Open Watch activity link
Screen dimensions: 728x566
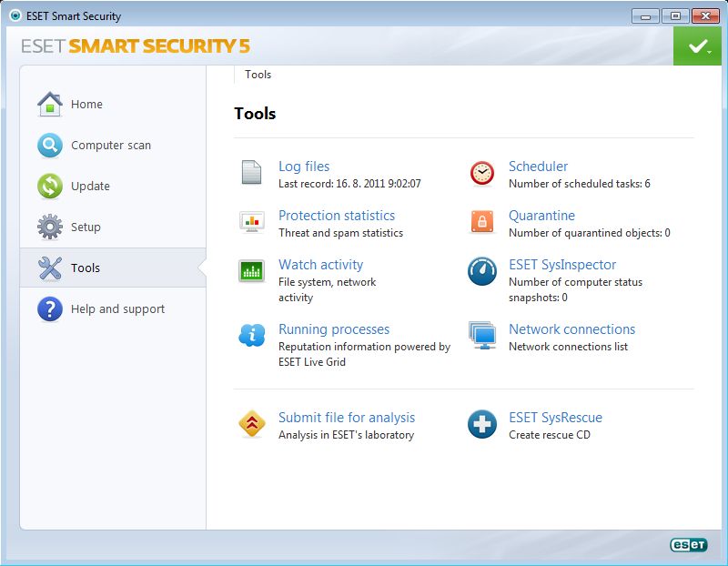(x=321, y=265)
